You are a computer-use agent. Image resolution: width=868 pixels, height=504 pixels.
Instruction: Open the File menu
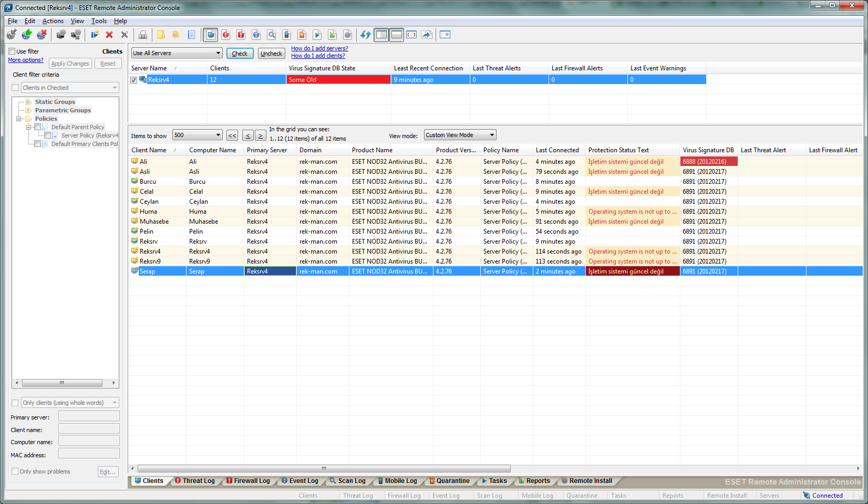pos(13,21)
